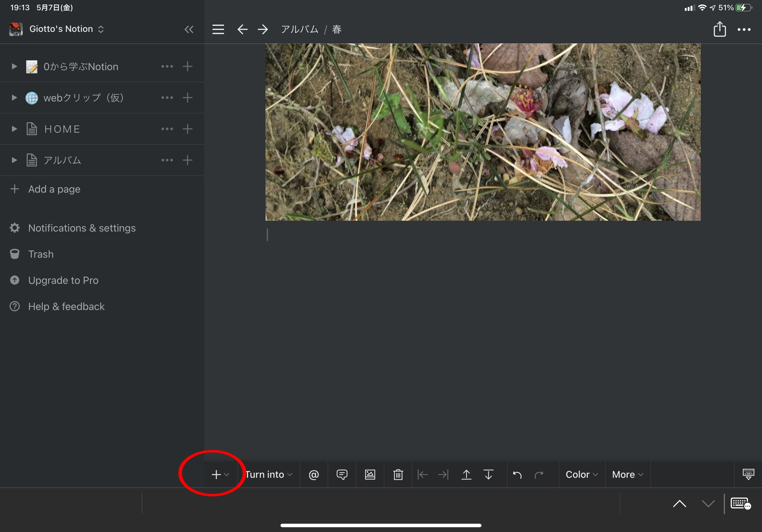
Task: Go to アルバム breadcrumb link
Action: [x=299, y=30]
